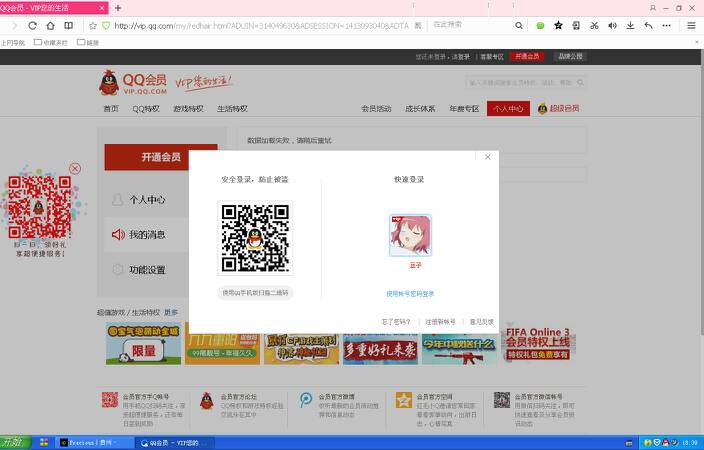Click the quick launch icon beside Start
Screen dimensions: 704x450
point(44,443)
